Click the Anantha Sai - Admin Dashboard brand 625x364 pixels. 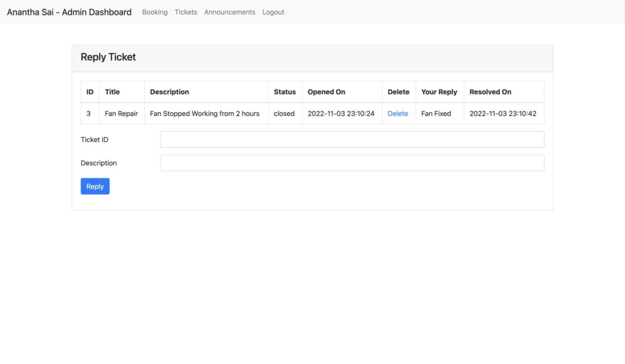(69, 12)
